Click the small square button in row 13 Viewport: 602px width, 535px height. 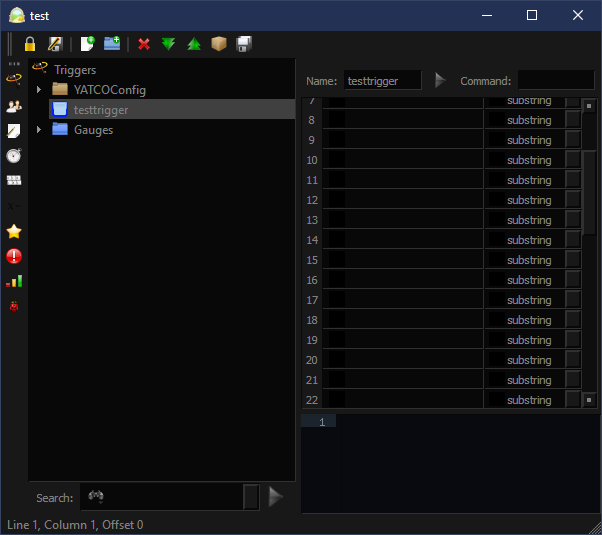pyautogui.click(x=573, y=220)
